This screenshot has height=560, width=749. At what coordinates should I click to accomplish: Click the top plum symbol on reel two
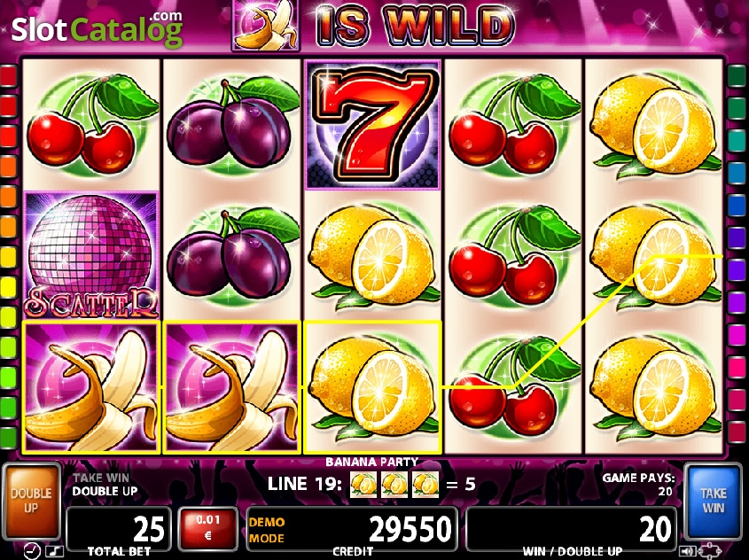[x=231, y=123]
